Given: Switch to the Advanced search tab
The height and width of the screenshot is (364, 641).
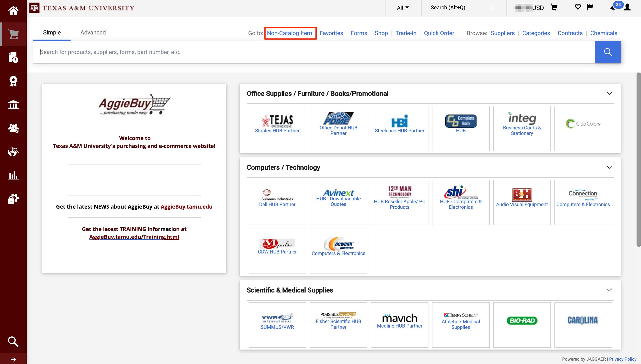Looking at the screenshot, I should [93, 32].
